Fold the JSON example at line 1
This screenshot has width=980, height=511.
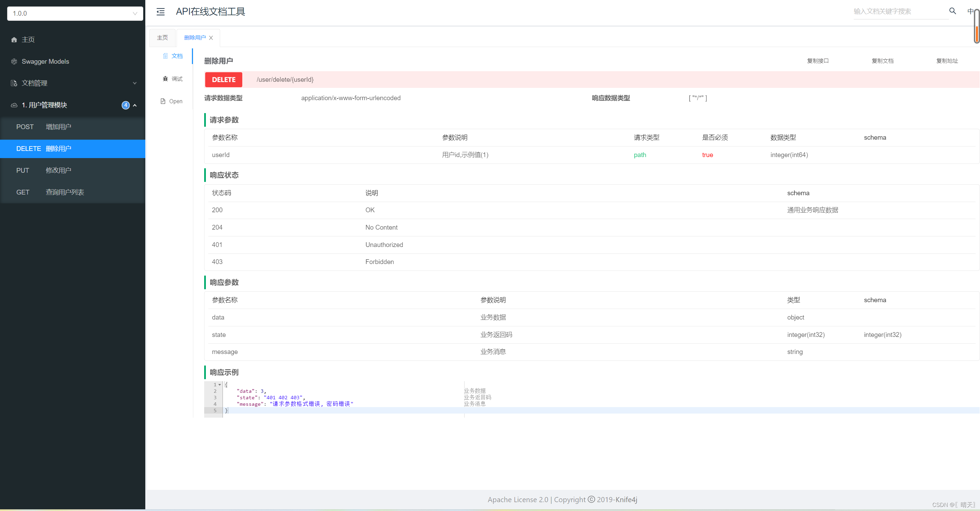coord(219,385)
